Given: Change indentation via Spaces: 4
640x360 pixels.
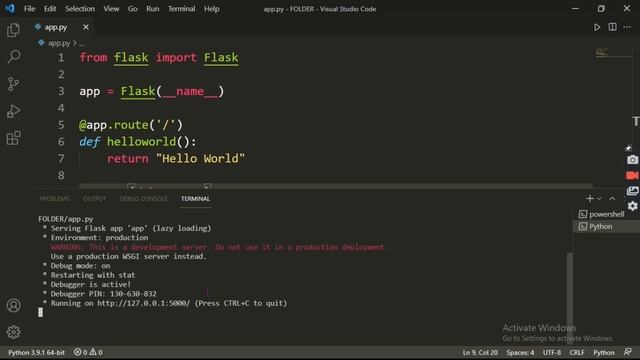Looking at the screenshot, I should [520, 352].
